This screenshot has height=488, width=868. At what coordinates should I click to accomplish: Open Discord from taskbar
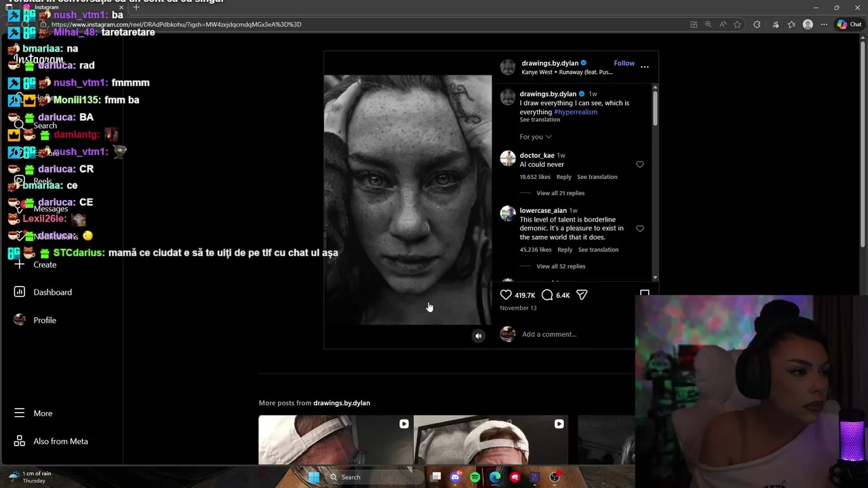[x=455, y=477]
